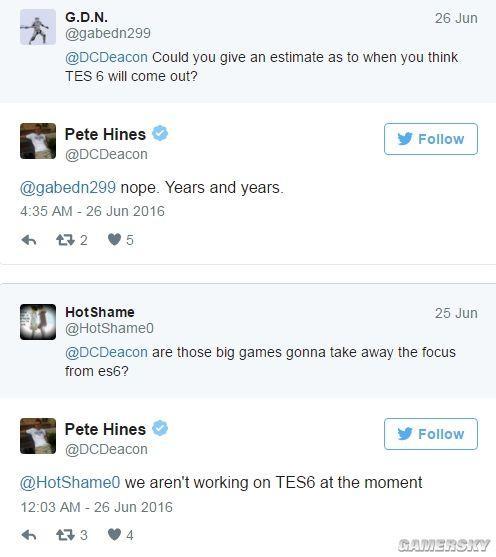The height and width of the screenshot is (557, 496).
Task: Open @HotShame0 mention in Pete's reply
Action: pos(70,482)
